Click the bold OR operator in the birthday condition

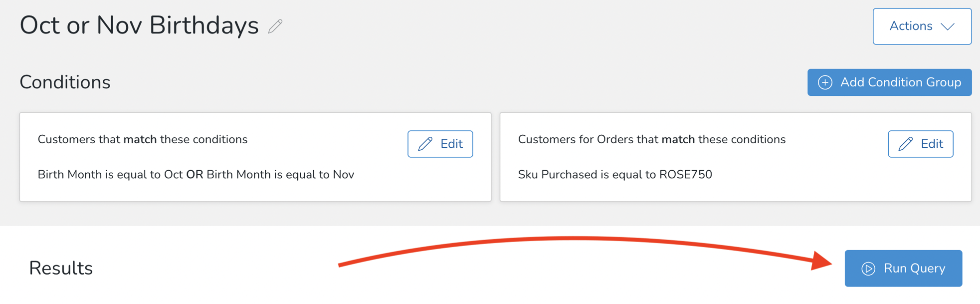point(195,175)
